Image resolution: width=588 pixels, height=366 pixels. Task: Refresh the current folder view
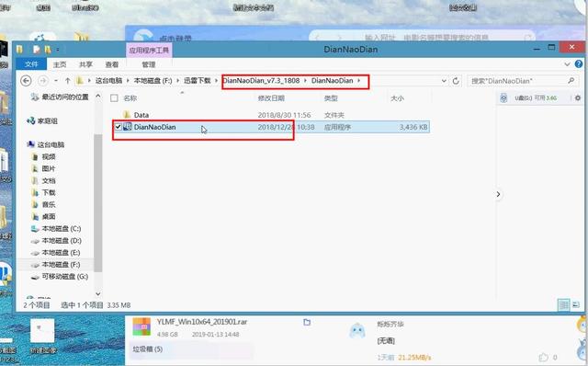[456, 81]
